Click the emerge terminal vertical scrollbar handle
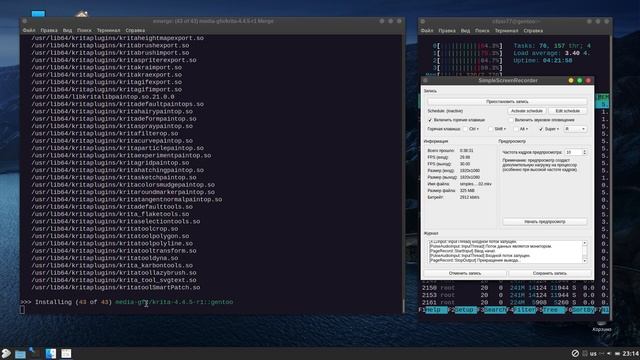Viewport: 640px width, 360px height. (403, 305)
